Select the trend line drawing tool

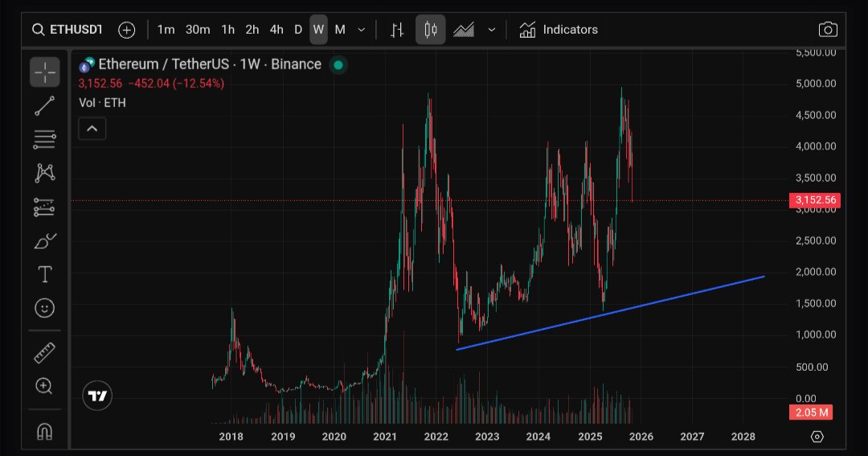pos(45,106)
